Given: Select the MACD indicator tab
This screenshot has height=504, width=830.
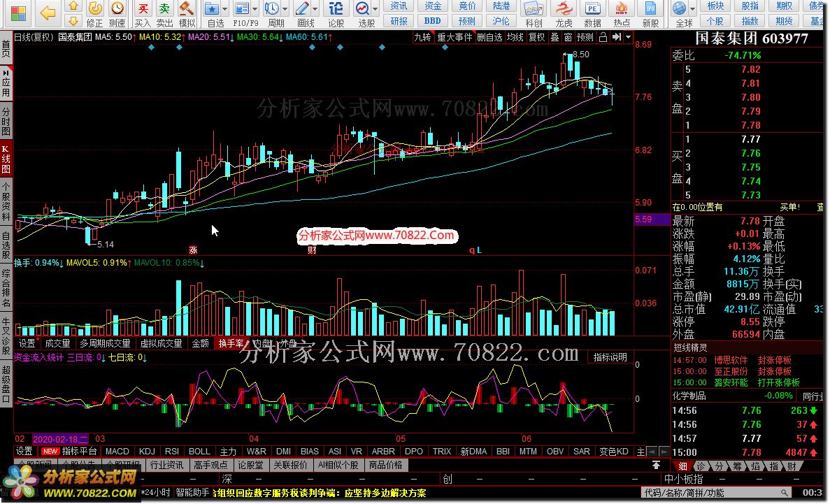Looking at the screenshot, I should (117, 451).
